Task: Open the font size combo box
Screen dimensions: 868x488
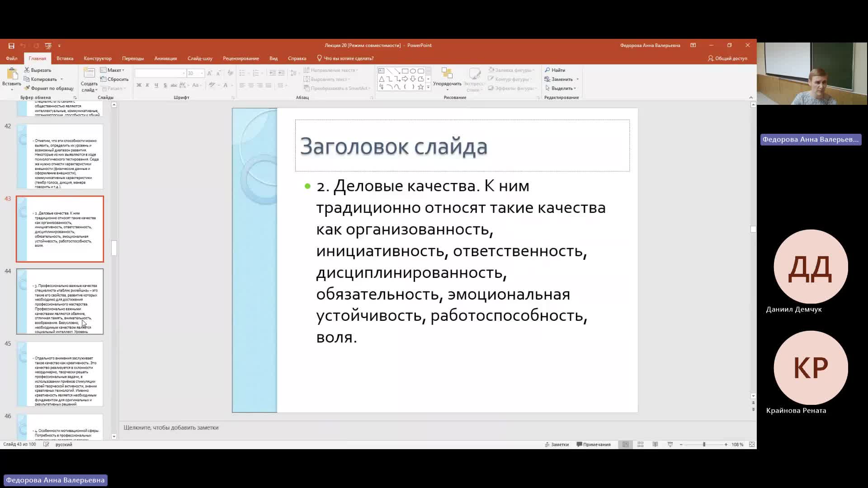Action: click(x=196, y=73)
